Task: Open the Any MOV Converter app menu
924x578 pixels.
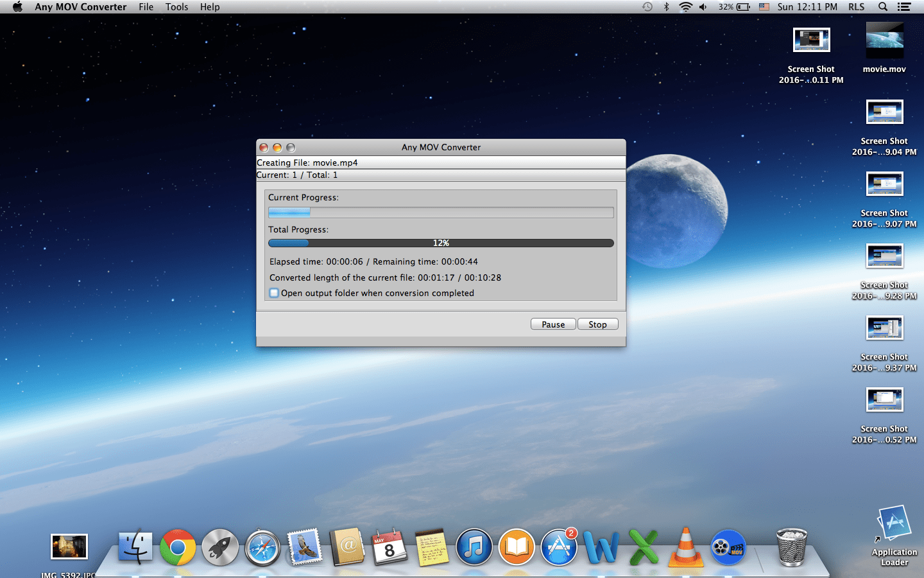Action: (81, 6)
